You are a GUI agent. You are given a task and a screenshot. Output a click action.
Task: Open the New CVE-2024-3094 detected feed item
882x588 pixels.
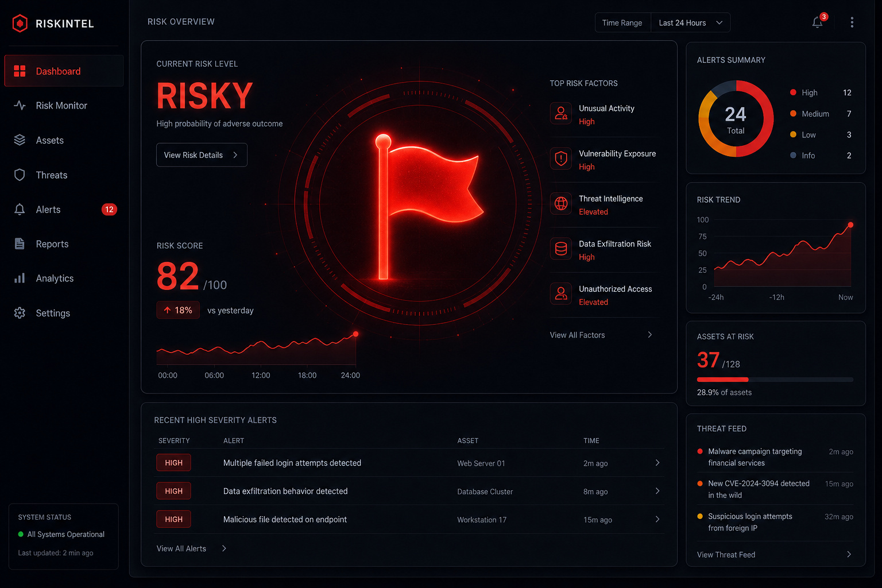[x=775, y=489]
